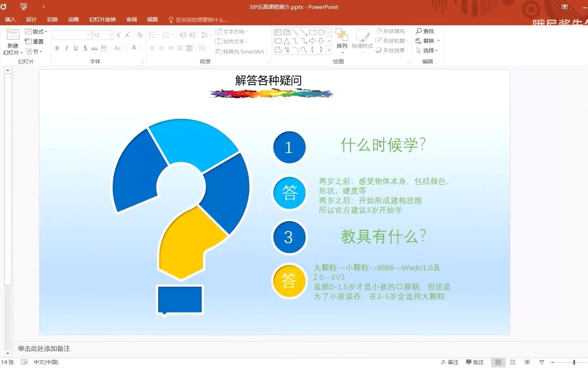
Task: Toggle Underline formatting
Action: click(76, 48)
